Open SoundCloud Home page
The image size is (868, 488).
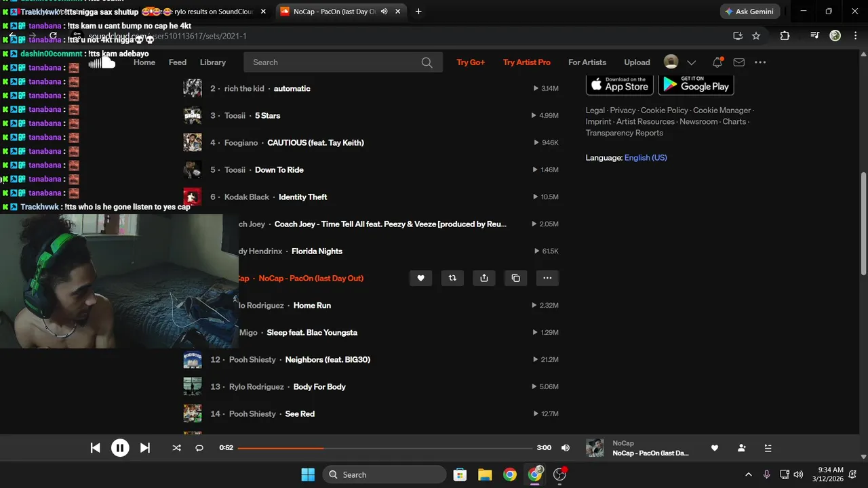pos(144,62)
